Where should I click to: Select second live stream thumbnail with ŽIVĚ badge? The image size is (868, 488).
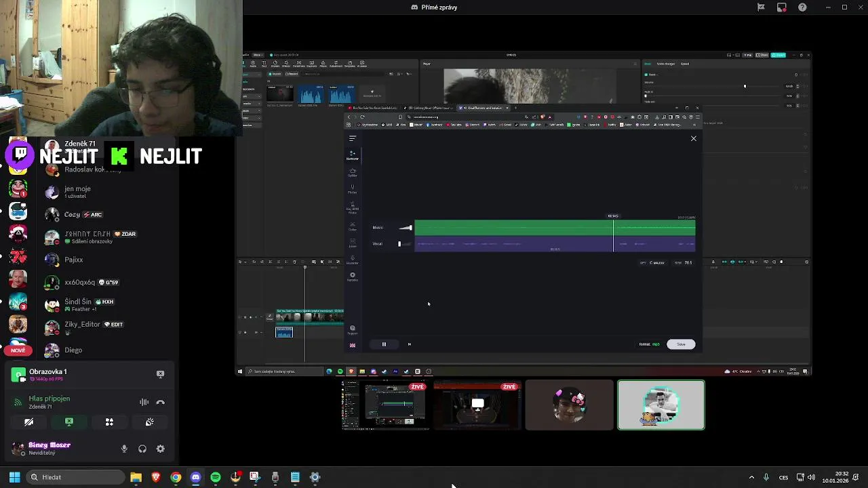pos(477,405)
